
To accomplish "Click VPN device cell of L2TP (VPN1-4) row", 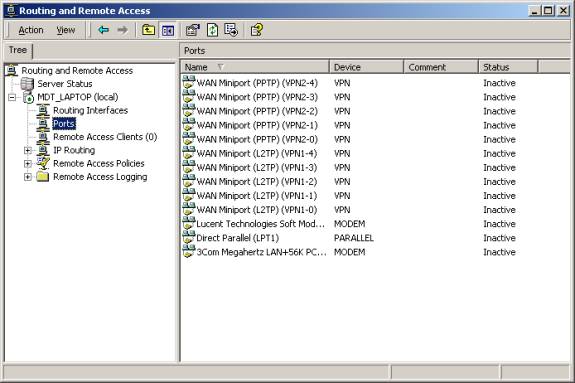I will pos(342,154).
